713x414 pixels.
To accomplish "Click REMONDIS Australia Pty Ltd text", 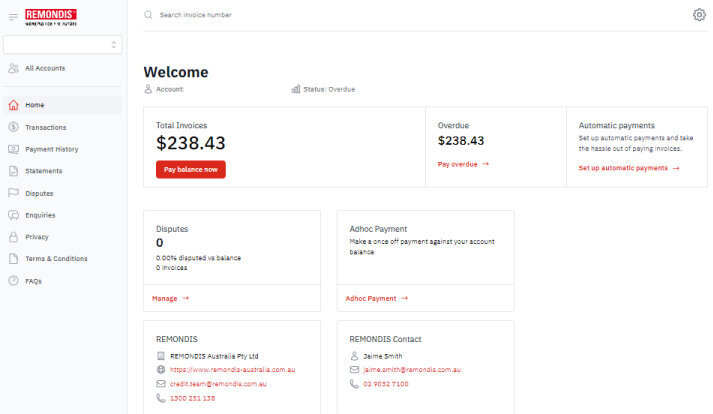I will (214, 356).
